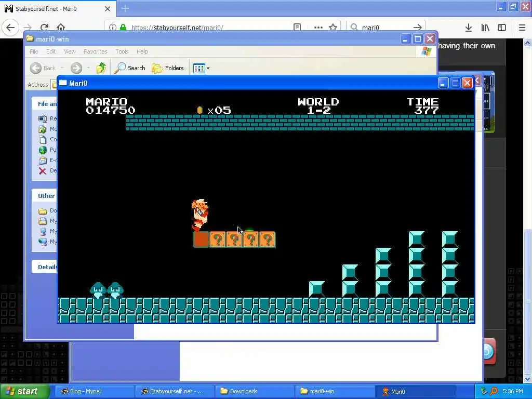
Task: Click the e-mail file task icon
Action: coord(43,160)
